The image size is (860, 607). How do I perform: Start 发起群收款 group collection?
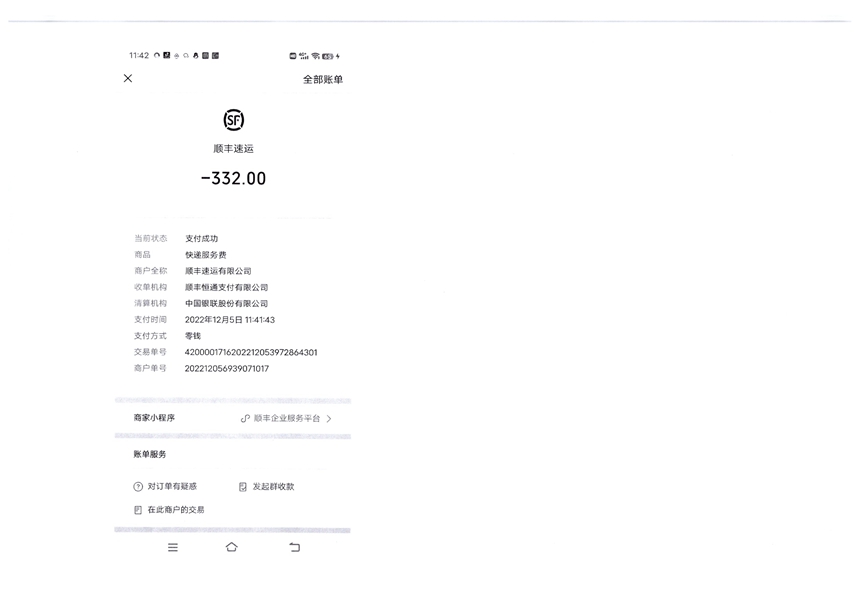click(x=267, y=486)
